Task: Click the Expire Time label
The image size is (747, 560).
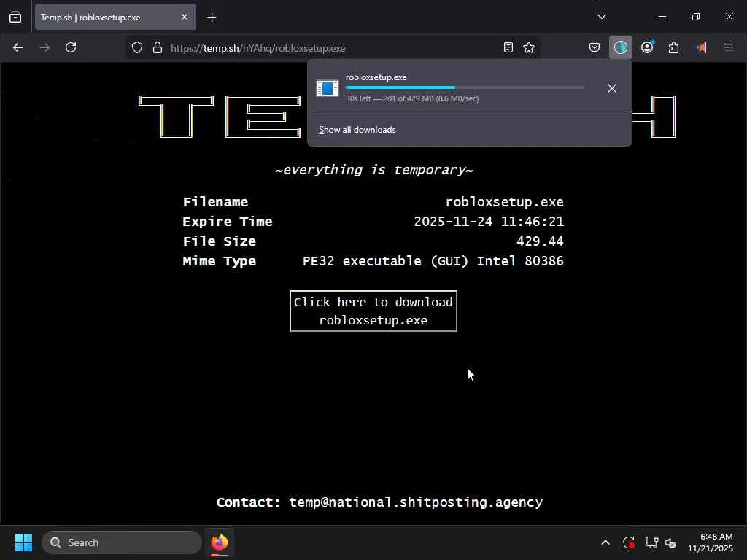Action: click(228, 222)
